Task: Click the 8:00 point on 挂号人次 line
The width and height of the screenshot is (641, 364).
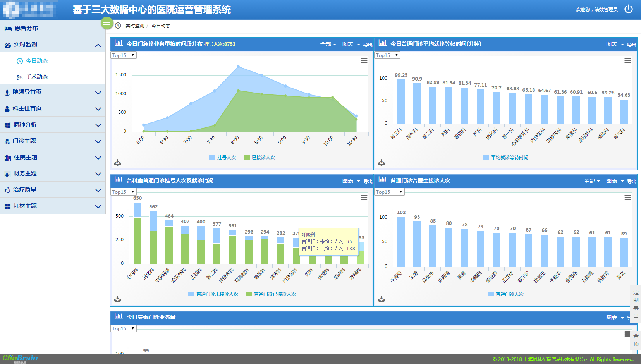Action: point(238,67)
